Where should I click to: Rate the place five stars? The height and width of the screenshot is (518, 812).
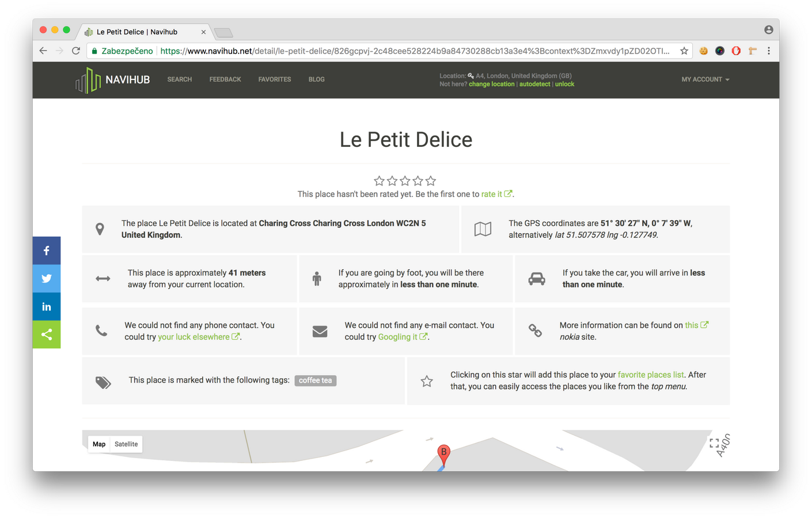tap(431, 181)
